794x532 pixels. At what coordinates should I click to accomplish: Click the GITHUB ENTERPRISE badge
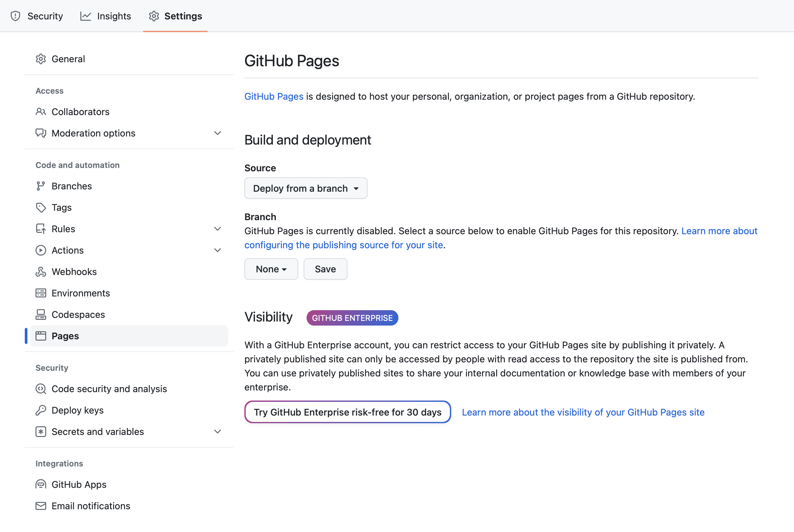point(352,318)
